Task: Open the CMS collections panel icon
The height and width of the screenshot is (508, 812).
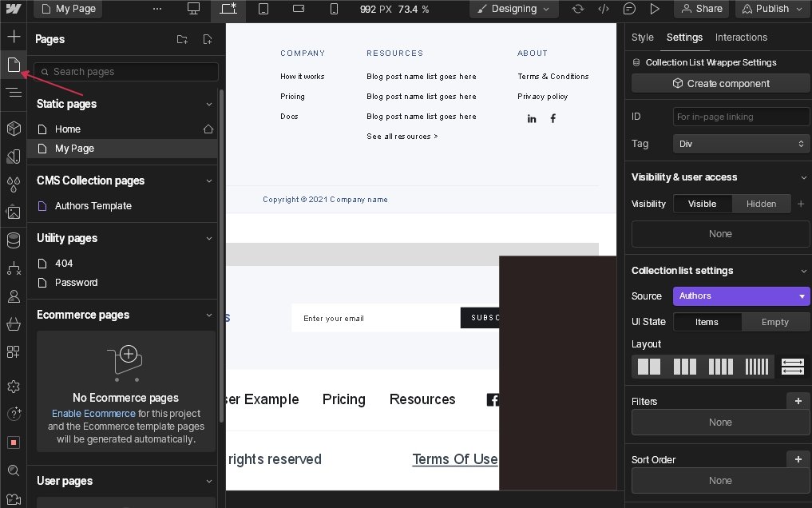Action: coord(14,240)
